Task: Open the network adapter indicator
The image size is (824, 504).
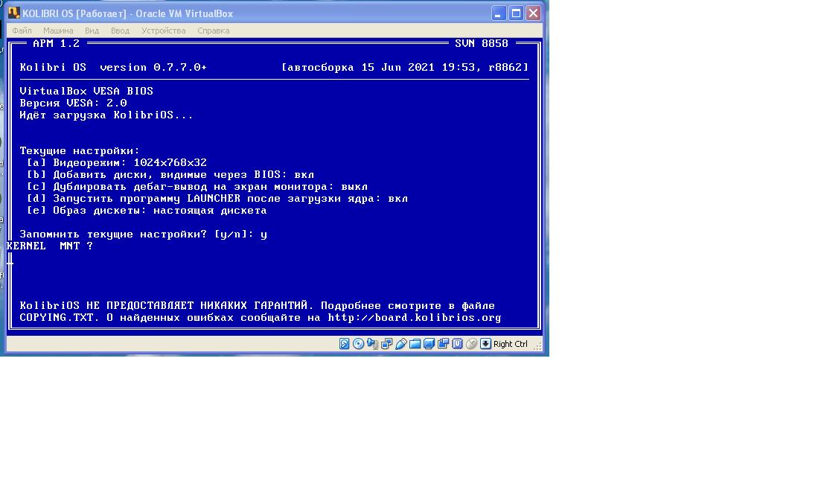Action: (387, 344)
